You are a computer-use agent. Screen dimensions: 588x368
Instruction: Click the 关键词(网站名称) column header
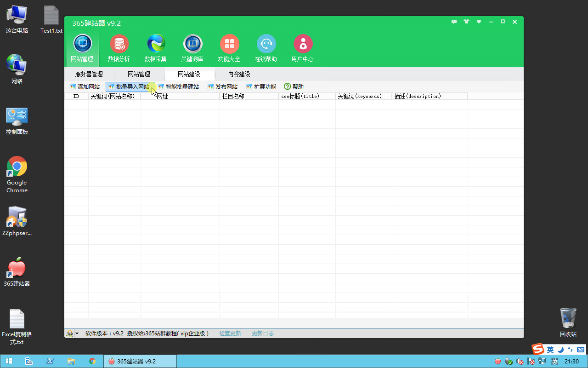point(114,96)
